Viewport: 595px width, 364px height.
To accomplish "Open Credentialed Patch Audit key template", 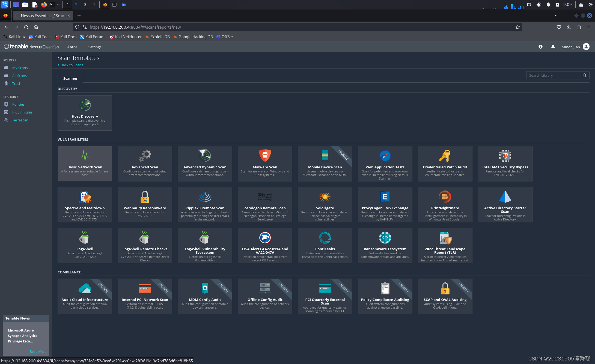I will tap(445, 163).
